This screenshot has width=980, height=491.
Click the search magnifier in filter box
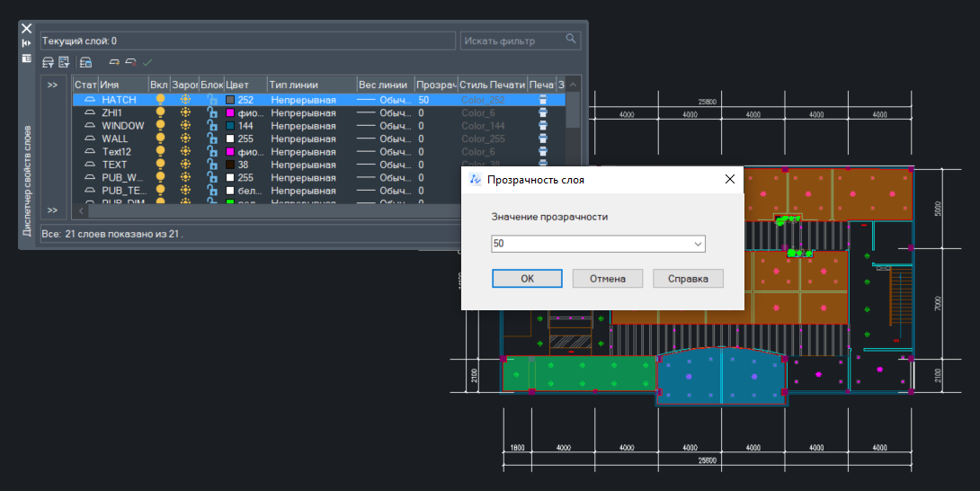pyautogui.click(x=571, y=40)
